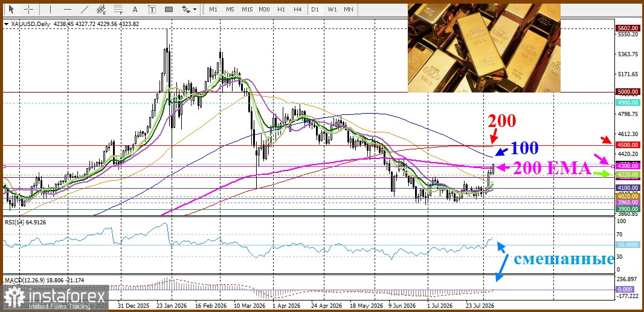
Task: Choose the horizontal line drawing tool
Action: [68, 9]
